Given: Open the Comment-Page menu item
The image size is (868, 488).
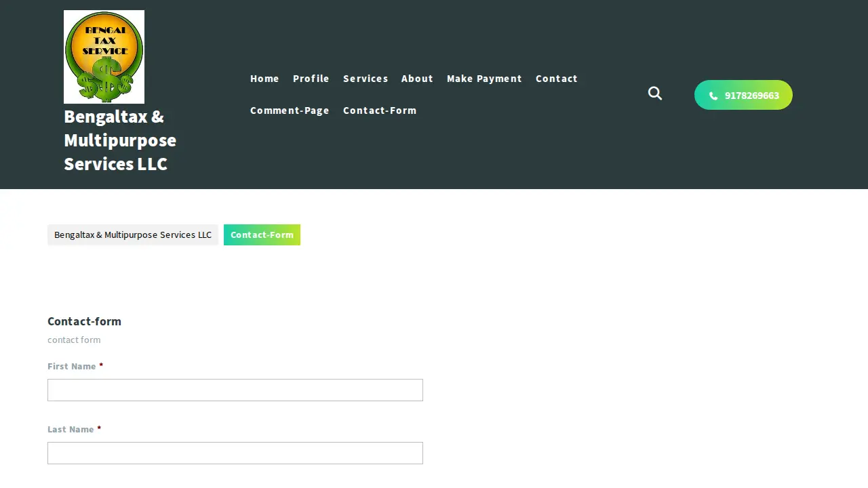Looking at the screenshot, I should (290, 110).
